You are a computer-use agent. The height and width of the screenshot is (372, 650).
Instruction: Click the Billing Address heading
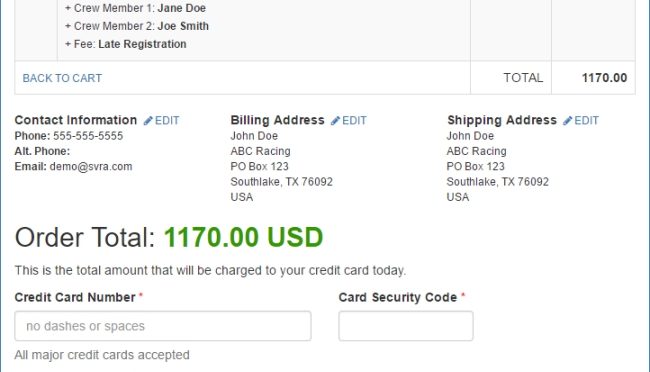pyautogui.click(x=277, y=120)
